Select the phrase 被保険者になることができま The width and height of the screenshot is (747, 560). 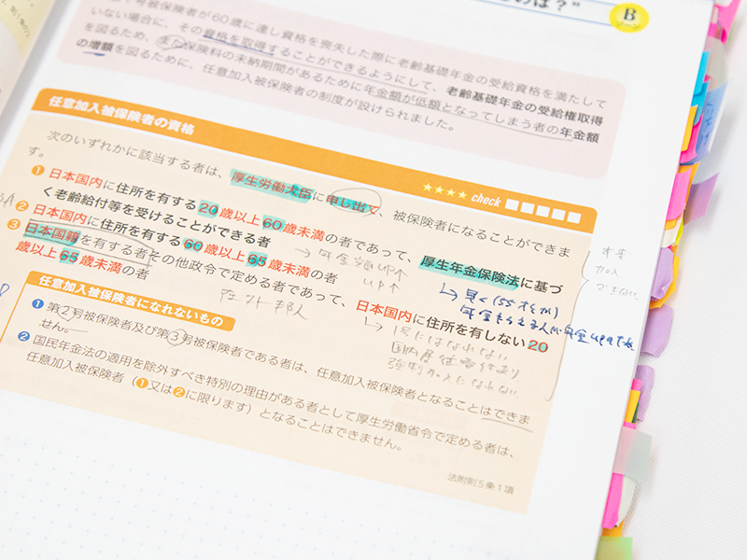click(x=482, y=233)
